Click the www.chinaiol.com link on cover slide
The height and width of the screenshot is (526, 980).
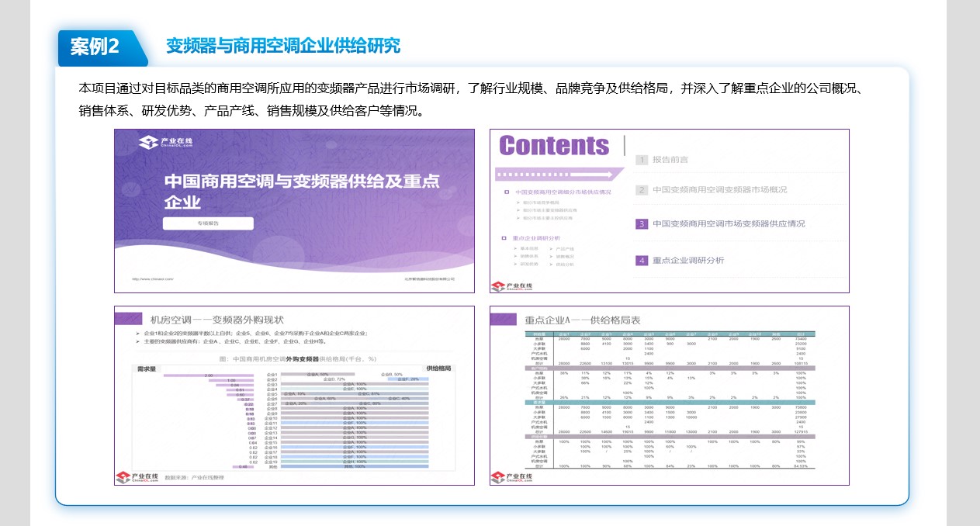[151, 279]
